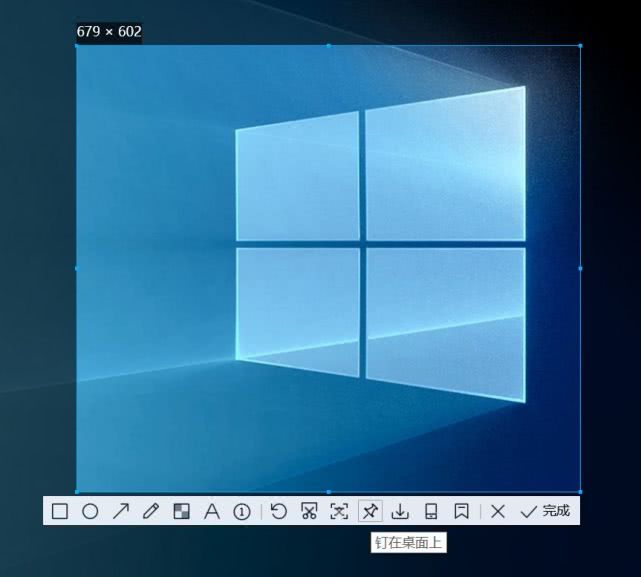This screenshot has height=577, width=641.
Task: Click the scissors capture icon
Action: (309, 511)
